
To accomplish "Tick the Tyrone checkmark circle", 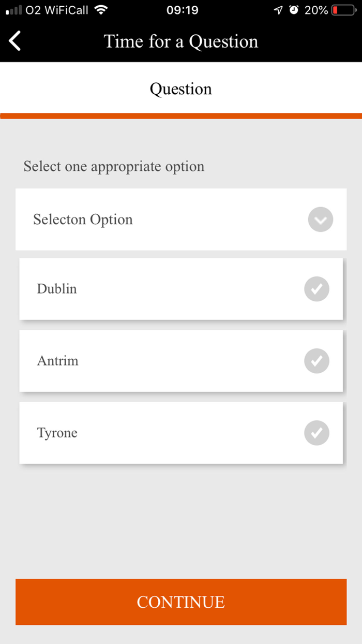I will 316,433.
